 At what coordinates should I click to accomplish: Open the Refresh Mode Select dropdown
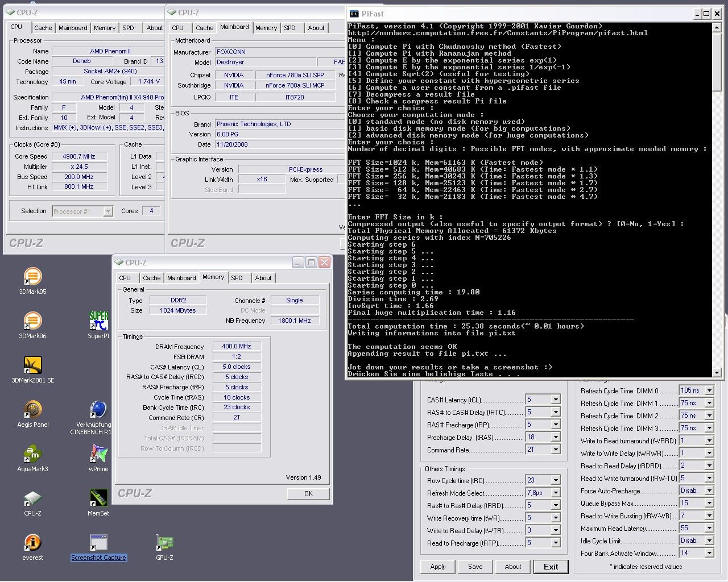point(556,493)
